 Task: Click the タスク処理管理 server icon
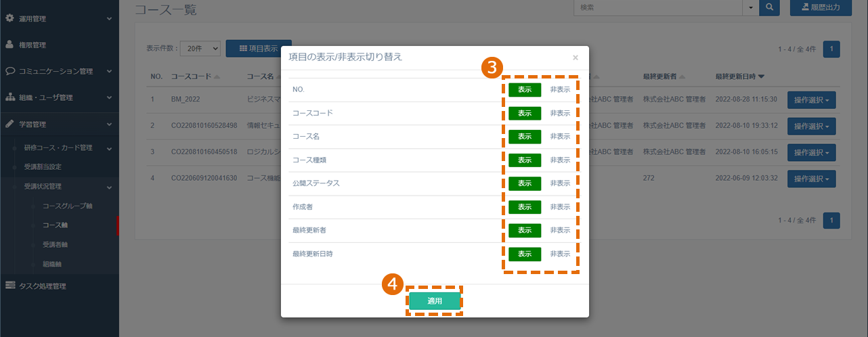click(10, 286)
